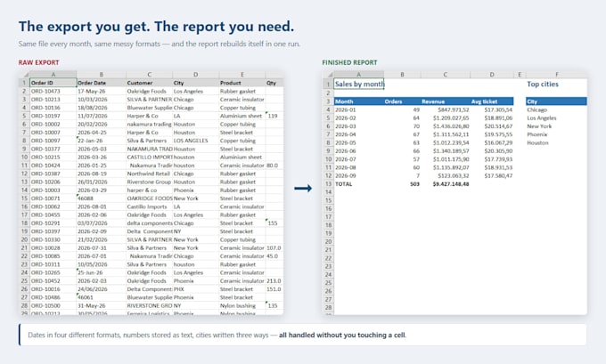Click the Sales by month title cell
The image size is (606, 364).
pos(359,85)
